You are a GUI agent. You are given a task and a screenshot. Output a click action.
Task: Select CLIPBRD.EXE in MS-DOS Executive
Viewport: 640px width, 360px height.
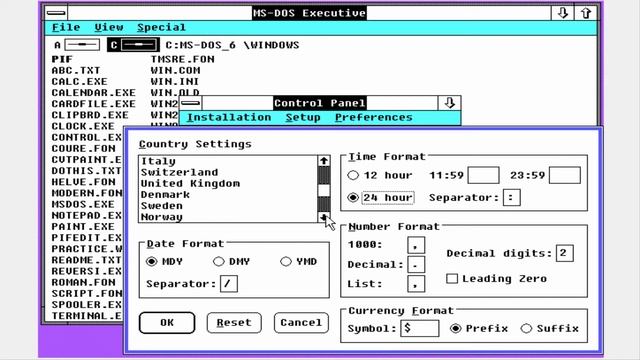click(x=90, y=115)
